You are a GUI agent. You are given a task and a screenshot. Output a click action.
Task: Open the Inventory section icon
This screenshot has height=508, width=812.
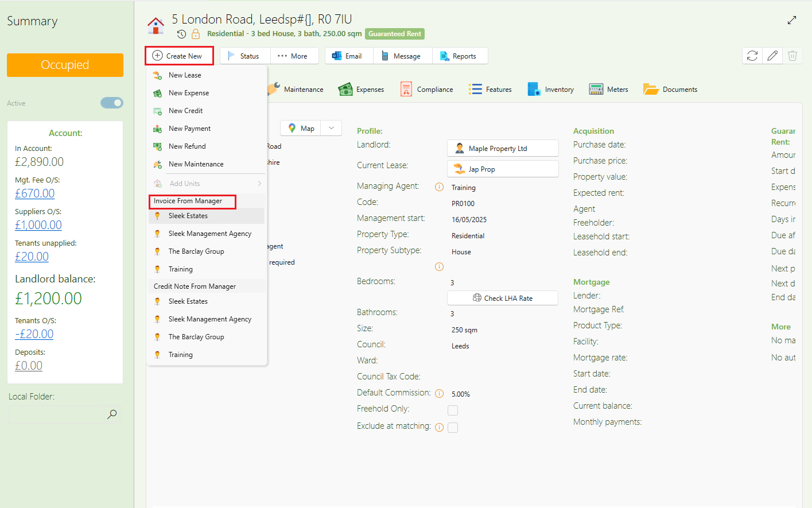(x=534, y=89)
